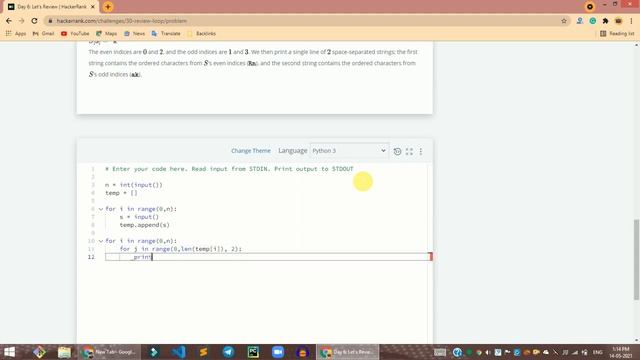
Task: Open the editor reset history icon
Action: (x=397, y=151)
